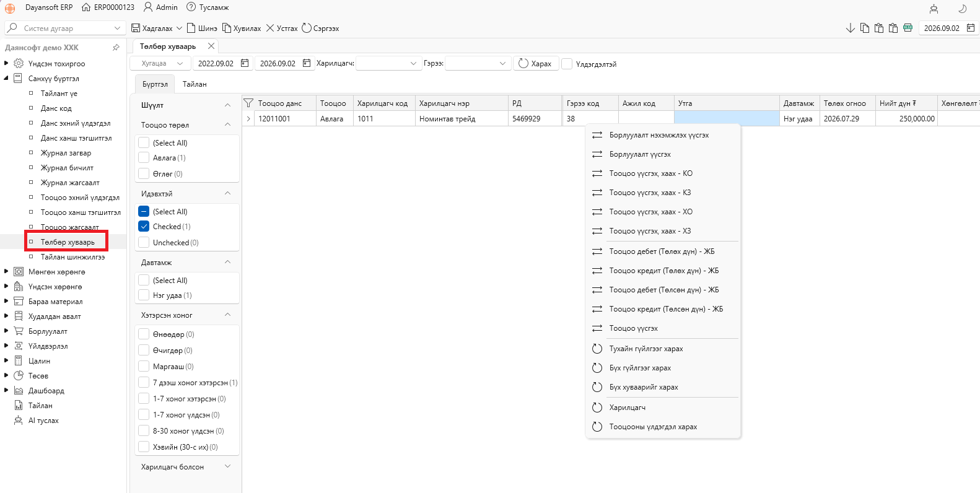Click the green print icon in the top toolbar
The width and height of the screenshot is (980, 493).
908,28
